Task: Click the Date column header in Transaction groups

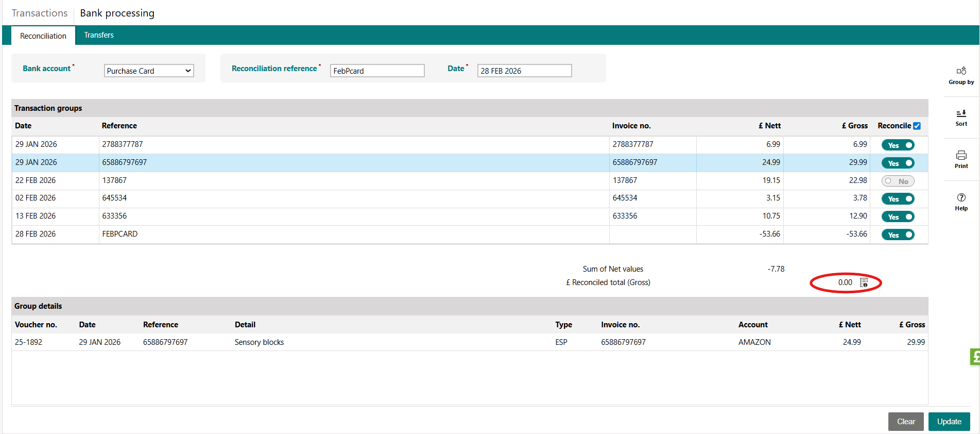Action: [23, 126]
